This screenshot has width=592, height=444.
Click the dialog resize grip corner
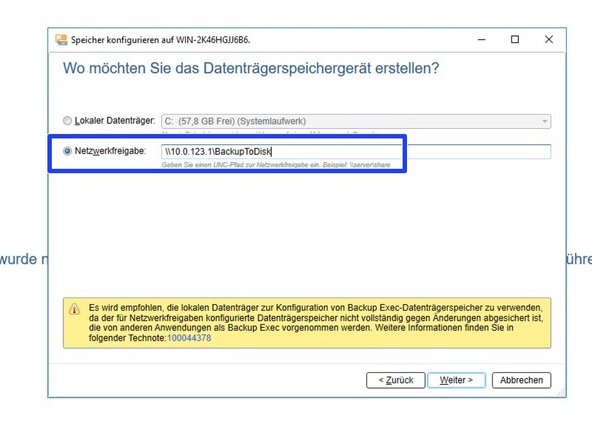tap(561, 393)
